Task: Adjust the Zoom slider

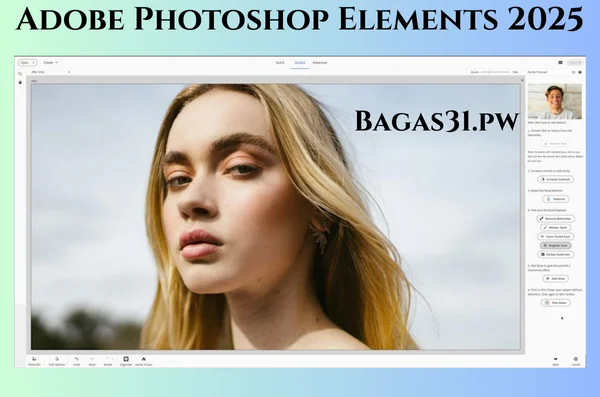Action: coord(496,72)
